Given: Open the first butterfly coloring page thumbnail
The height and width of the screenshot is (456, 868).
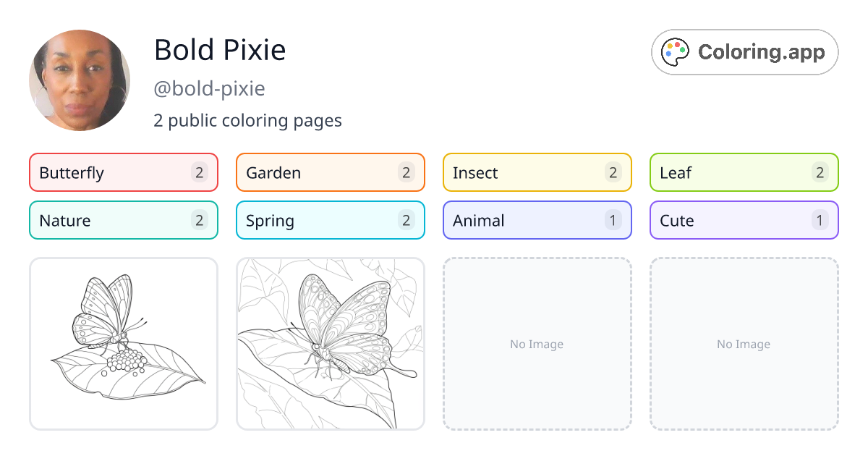Looking at the screenshot, I should coord(123,344).
